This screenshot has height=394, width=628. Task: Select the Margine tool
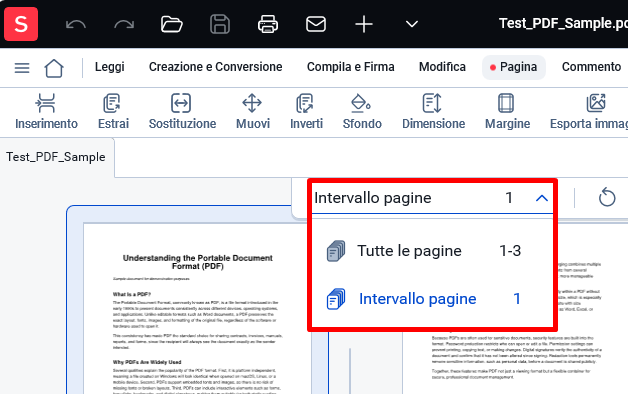coord(507,112)
